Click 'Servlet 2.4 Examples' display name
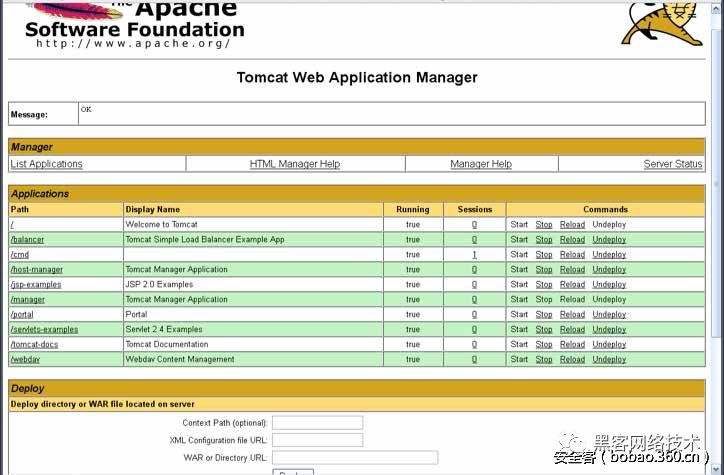This screenshot has width=724, height=475. point(164,330)
